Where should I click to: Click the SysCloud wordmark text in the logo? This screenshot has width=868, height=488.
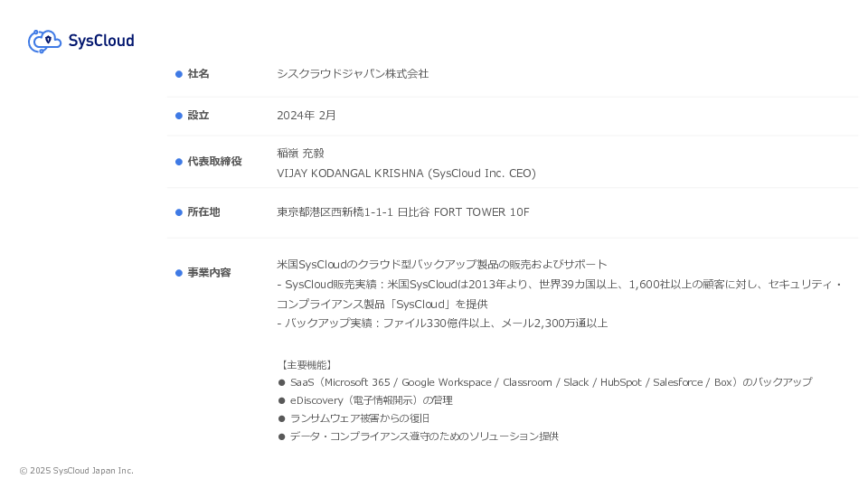point(101,41)
